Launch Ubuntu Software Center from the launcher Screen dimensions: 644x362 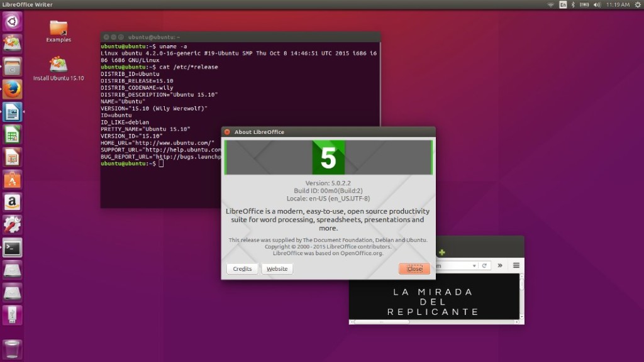(x=12, y=179)
